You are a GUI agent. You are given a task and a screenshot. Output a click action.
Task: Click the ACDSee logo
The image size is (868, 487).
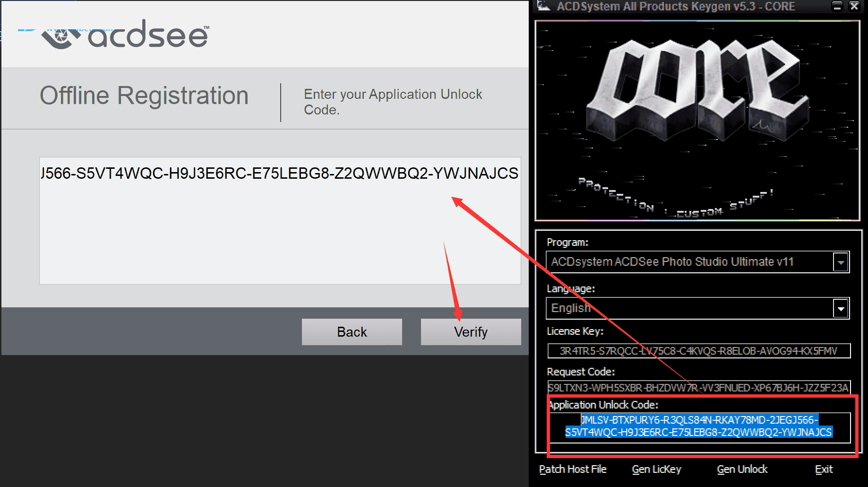point(125,34)
